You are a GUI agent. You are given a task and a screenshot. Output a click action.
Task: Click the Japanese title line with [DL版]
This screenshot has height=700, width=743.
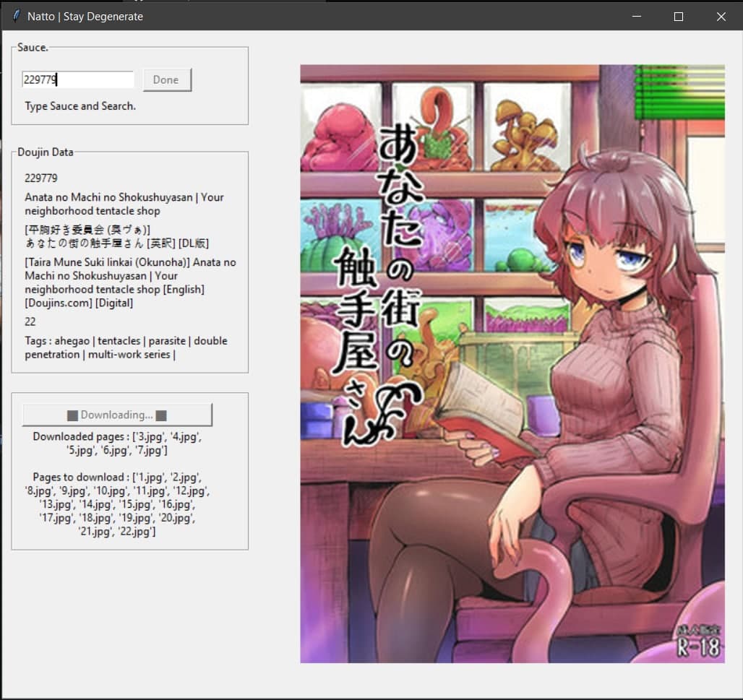coord(117,236)
